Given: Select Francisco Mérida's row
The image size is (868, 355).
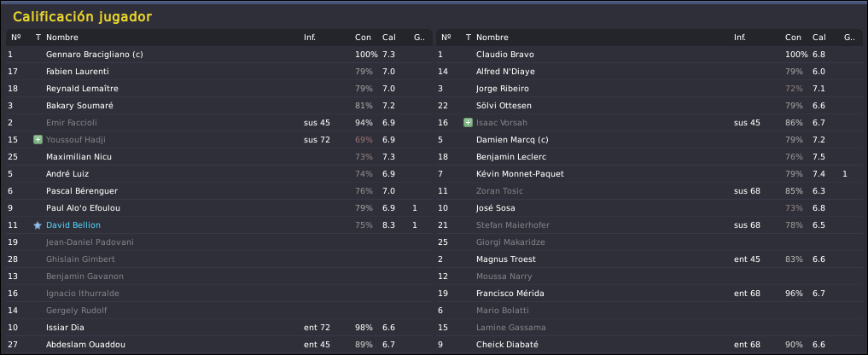Looking at the screenshot, I should coord(649,293).
